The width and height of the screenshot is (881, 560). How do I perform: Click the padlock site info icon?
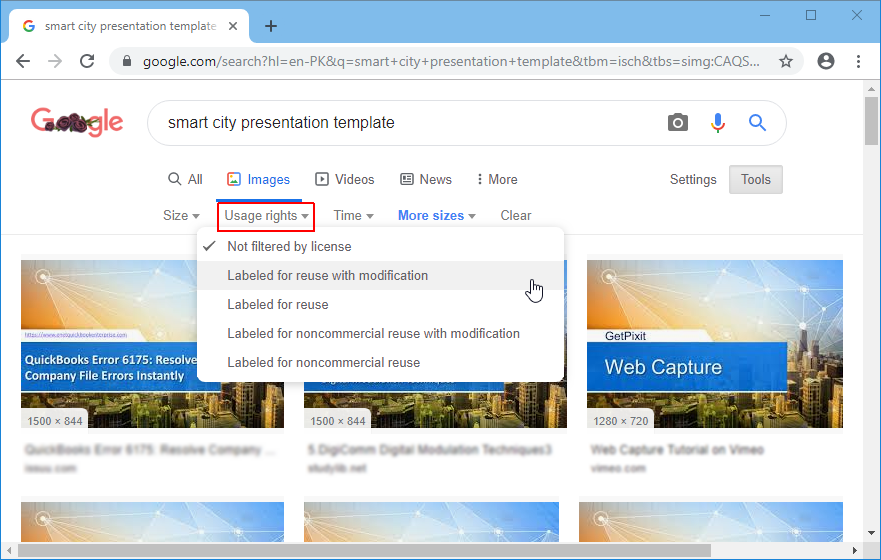[127, 61]
